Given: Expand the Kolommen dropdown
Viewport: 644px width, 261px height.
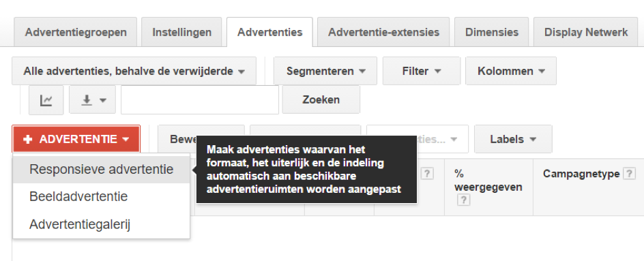Looking at the screenshot, I should coord(511,72).
